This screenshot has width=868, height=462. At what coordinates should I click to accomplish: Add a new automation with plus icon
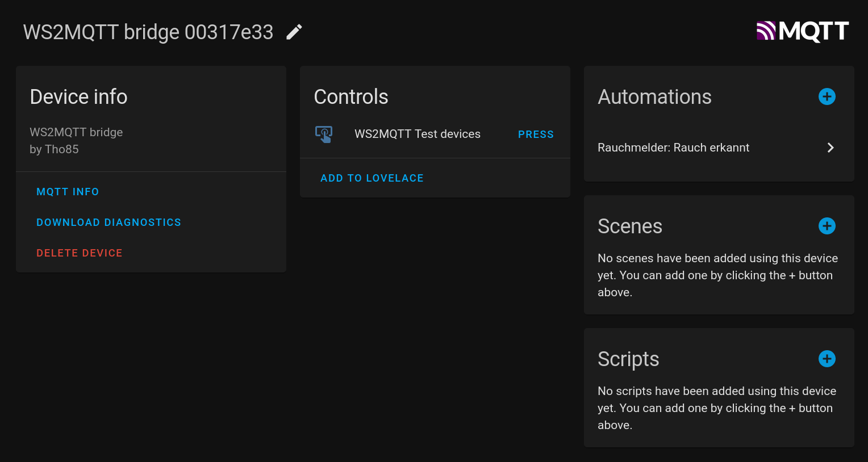827,96
